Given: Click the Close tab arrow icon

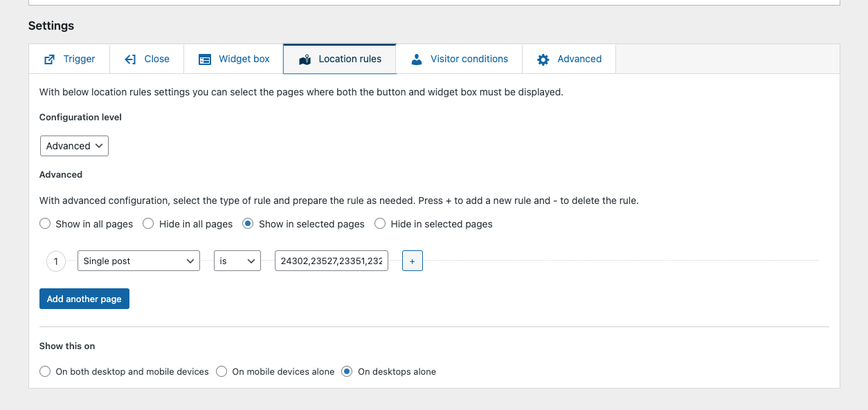Looking at the screenshot, I should pos(130,59).
